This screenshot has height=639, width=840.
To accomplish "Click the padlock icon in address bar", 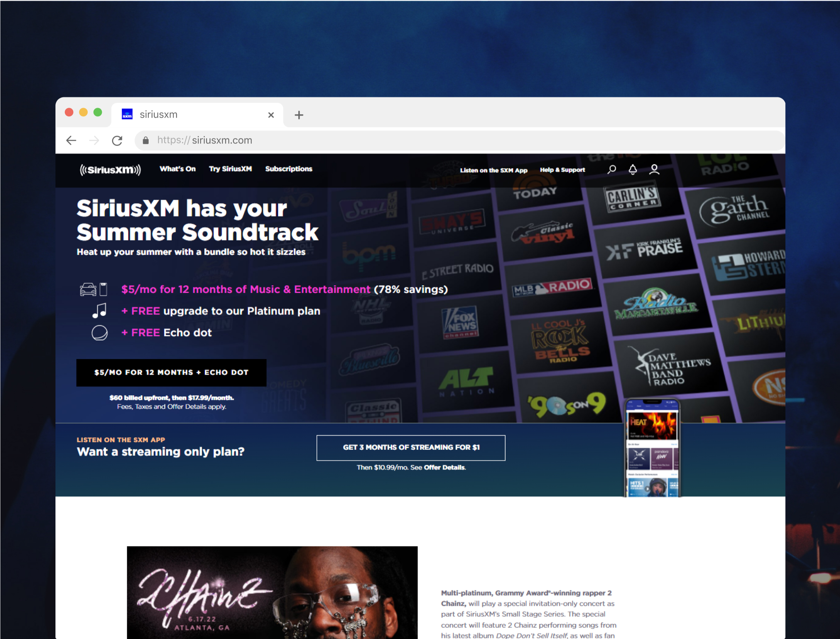I will tap(145, 140).
